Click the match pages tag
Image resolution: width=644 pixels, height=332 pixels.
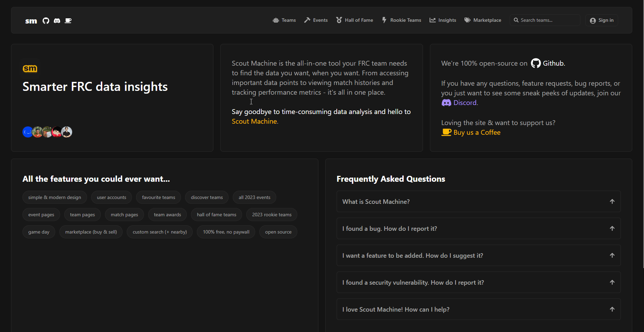(x=124, y=215)
